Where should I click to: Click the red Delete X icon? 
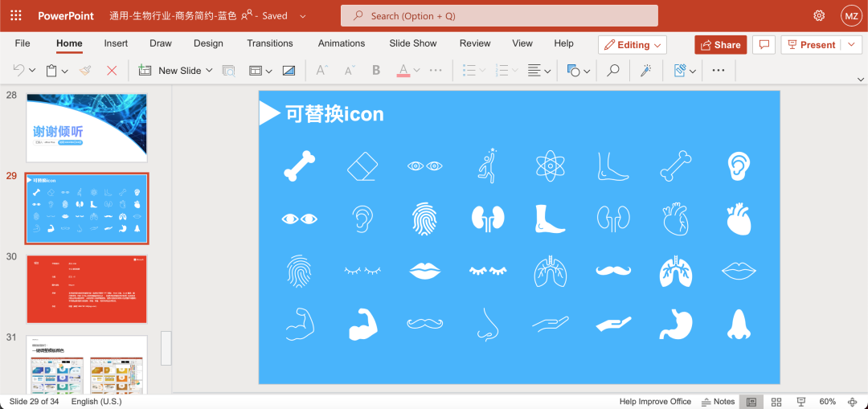click(112, 70)
